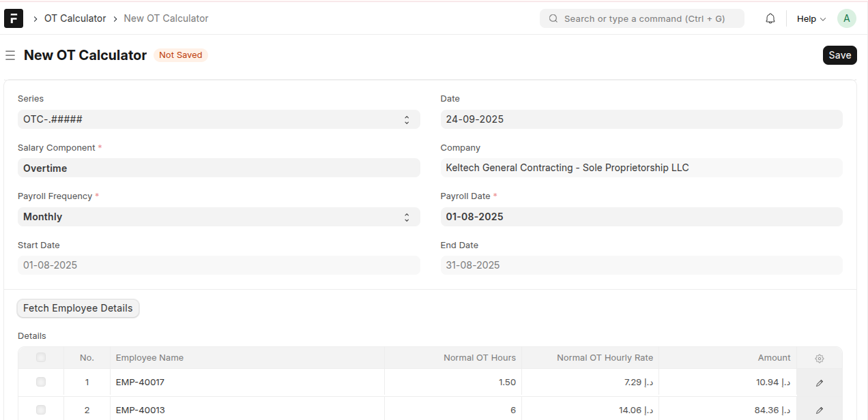The height and width of the screenshot is (420, 868).
Task: Click Fetch Employee Details button
Action: click(x=78, y=308)
